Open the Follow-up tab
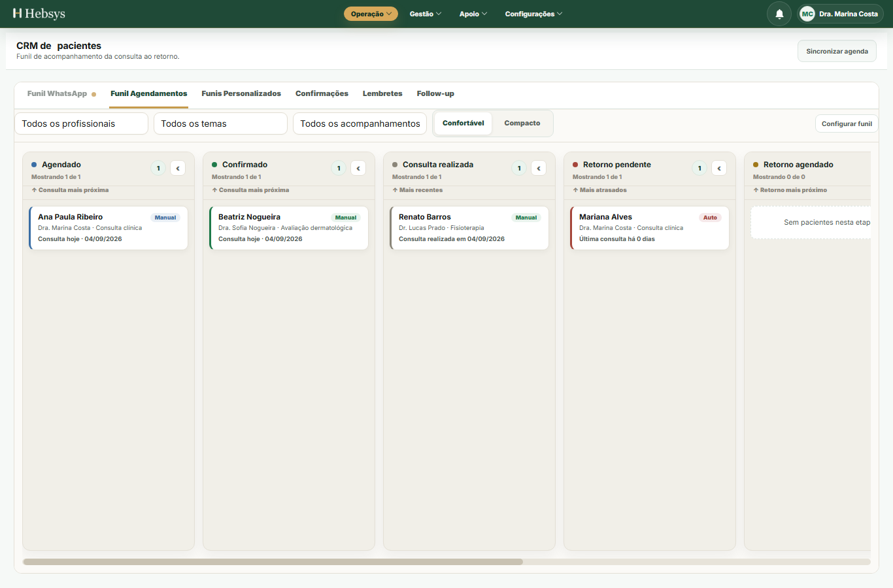The image size is (893, 588). [435, 93]
